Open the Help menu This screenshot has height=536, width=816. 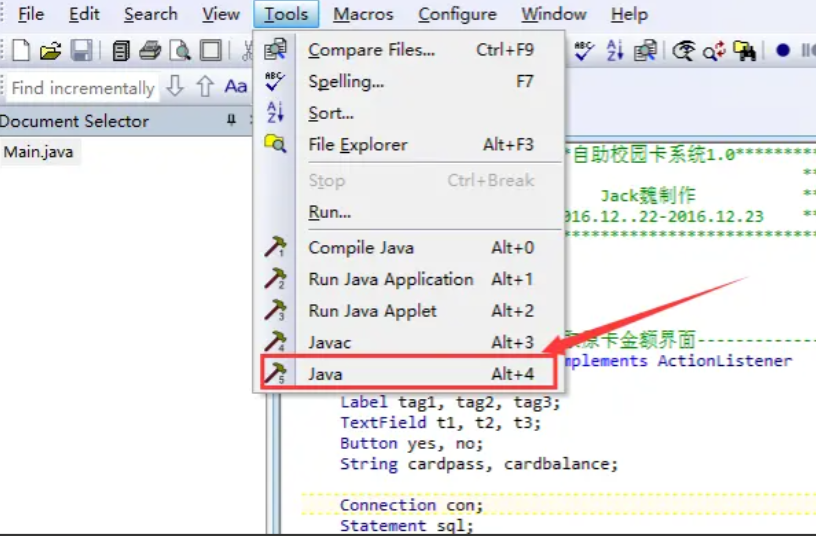coord(629,14)
